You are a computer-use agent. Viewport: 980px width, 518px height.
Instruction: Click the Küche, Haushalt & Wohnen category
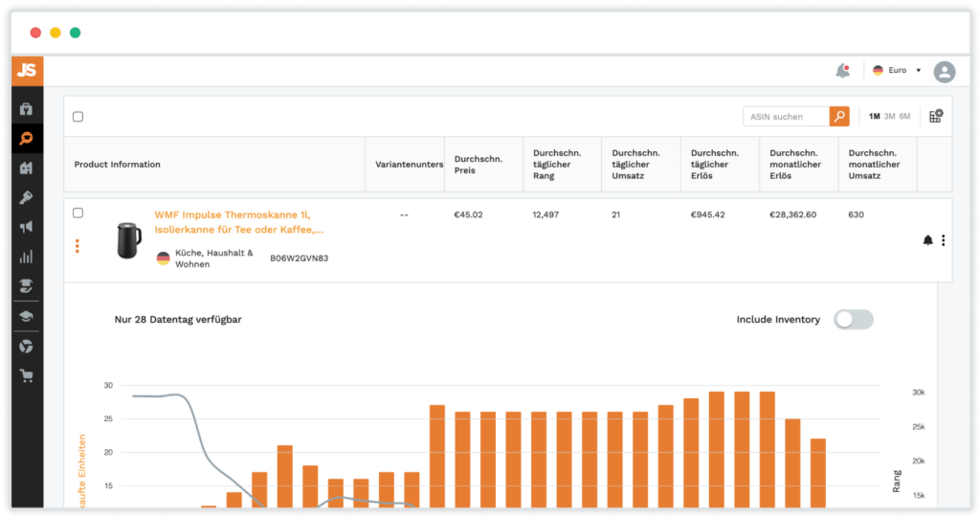coord(213,259)
